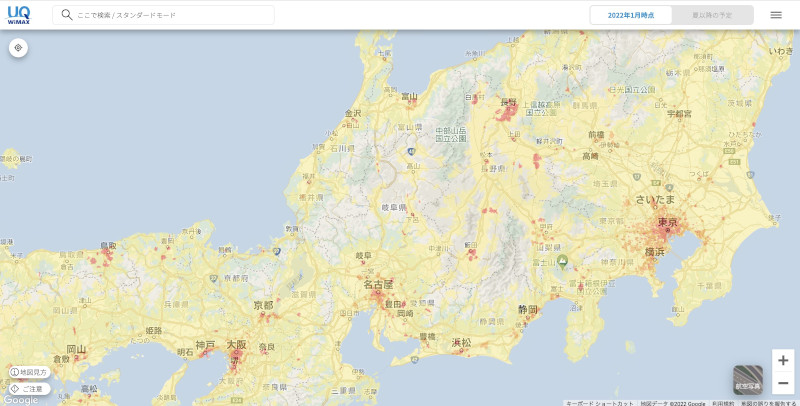Screen dimensions: 800x406
Task: Click the いわき map label
Action: [x=781, y=50]
